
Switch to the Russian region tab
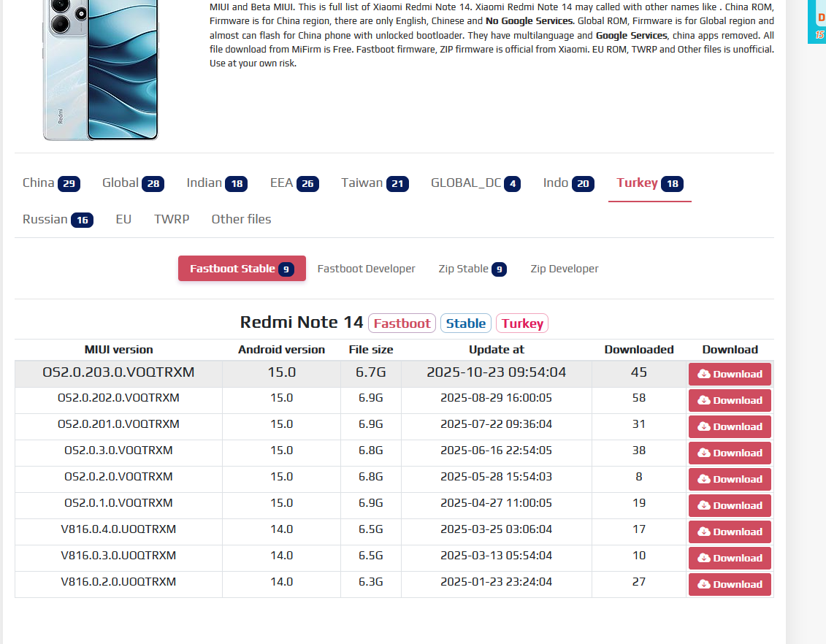[58, 220]
